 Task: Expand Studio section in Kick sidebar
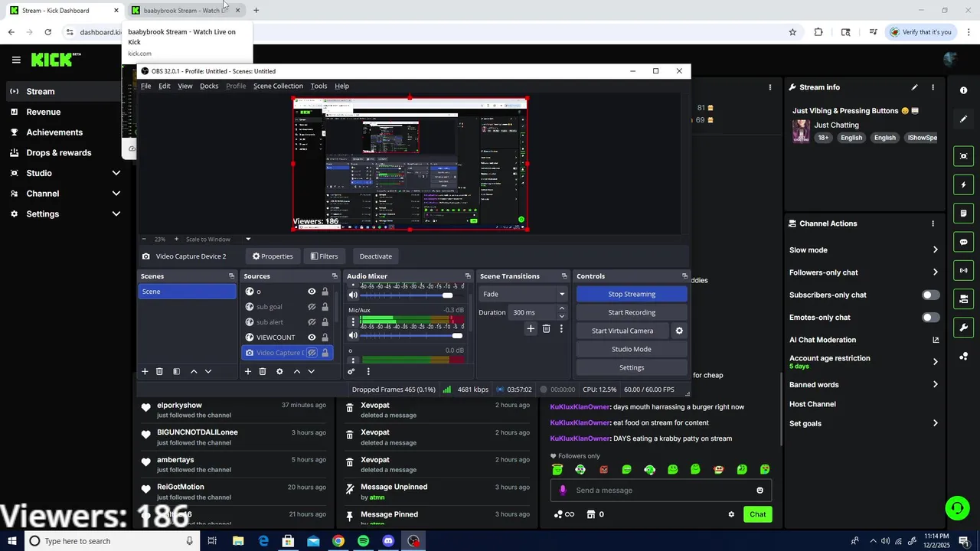click(116, 173)
